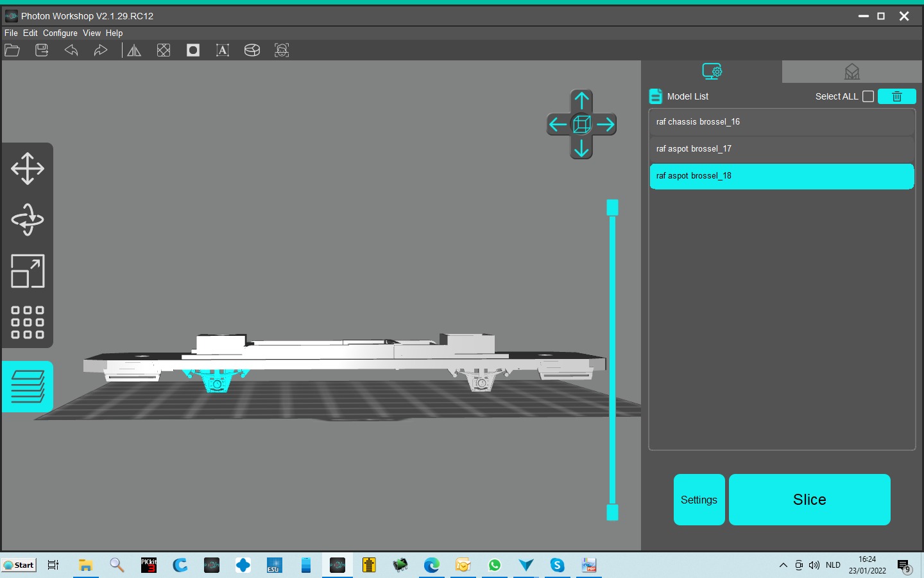Select the Rotate tool in left sidebar
The image size is (924, 578).
tap(28, 220)
